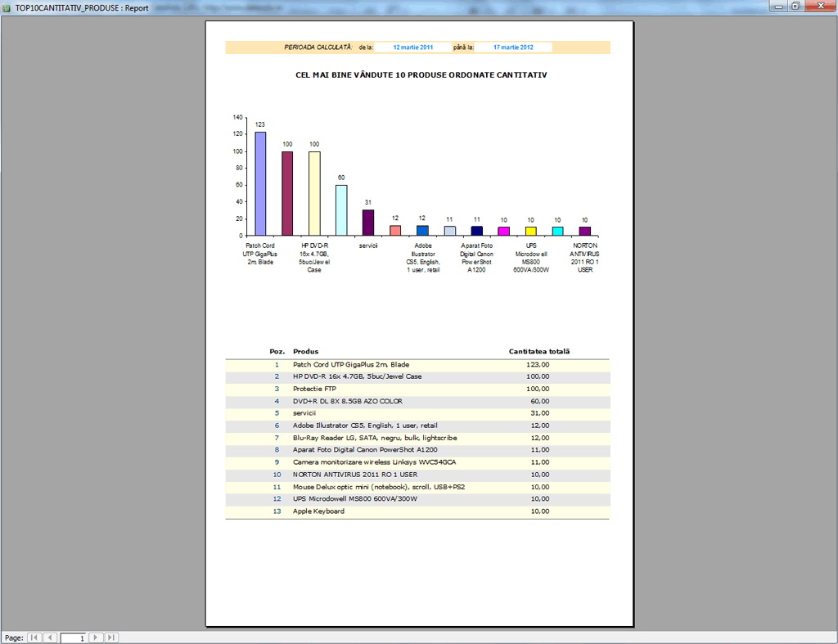Screen dimensions: 838x644
Task: Select 'Mouse Delux optic mini (notebook)' row
Action: tap(417, 487)
